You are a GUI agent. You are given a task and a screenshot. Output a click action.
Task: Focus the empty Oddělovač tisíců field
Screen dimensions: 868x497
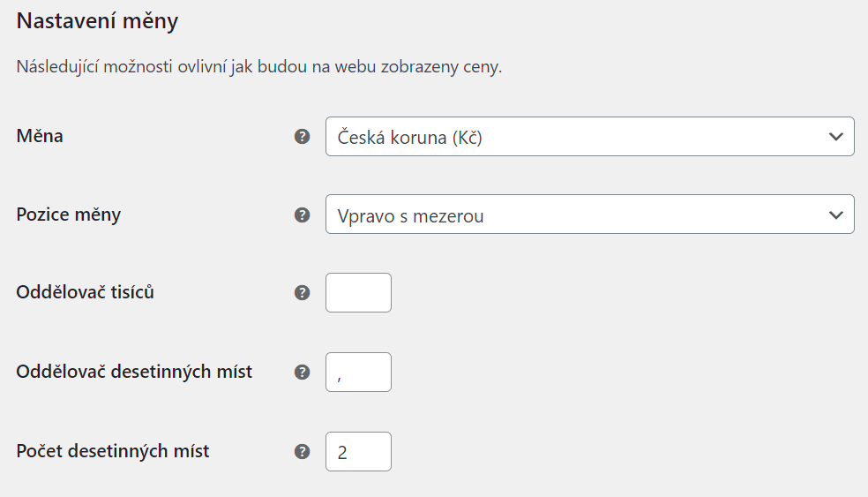pyautogui.click(x=358, y=292)
